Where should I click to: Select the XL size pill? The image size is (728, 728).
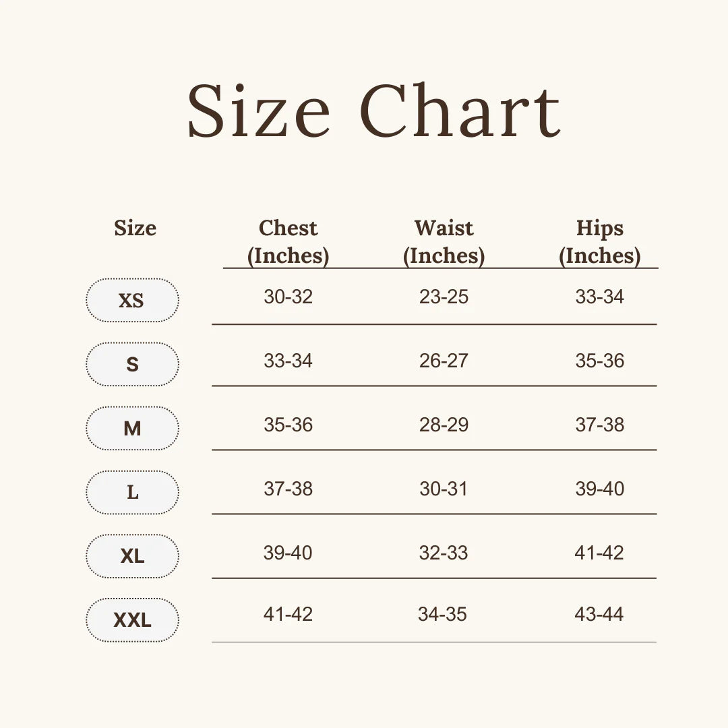click(x=132, y=556)
